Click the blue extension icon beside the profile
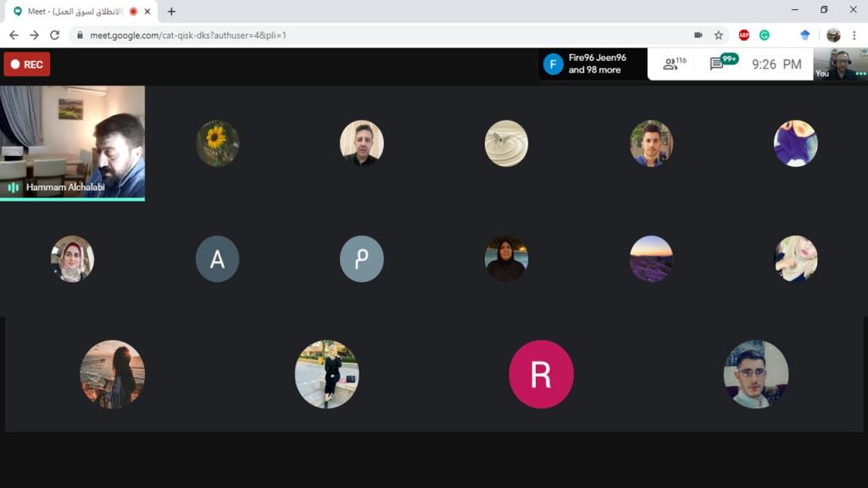 pyautogui.click(x=805, y=35)
